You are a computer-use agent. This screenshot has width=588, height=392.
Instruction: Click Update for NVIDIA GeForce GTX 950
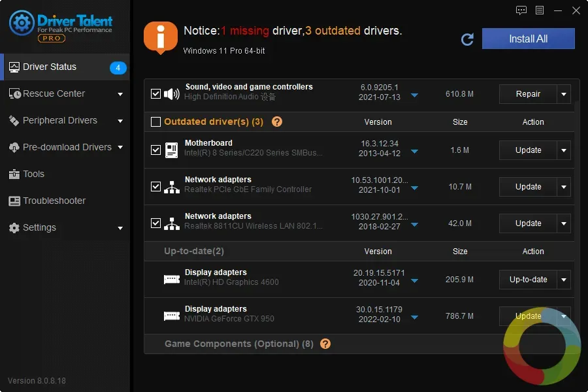click(x=528, y=316)
